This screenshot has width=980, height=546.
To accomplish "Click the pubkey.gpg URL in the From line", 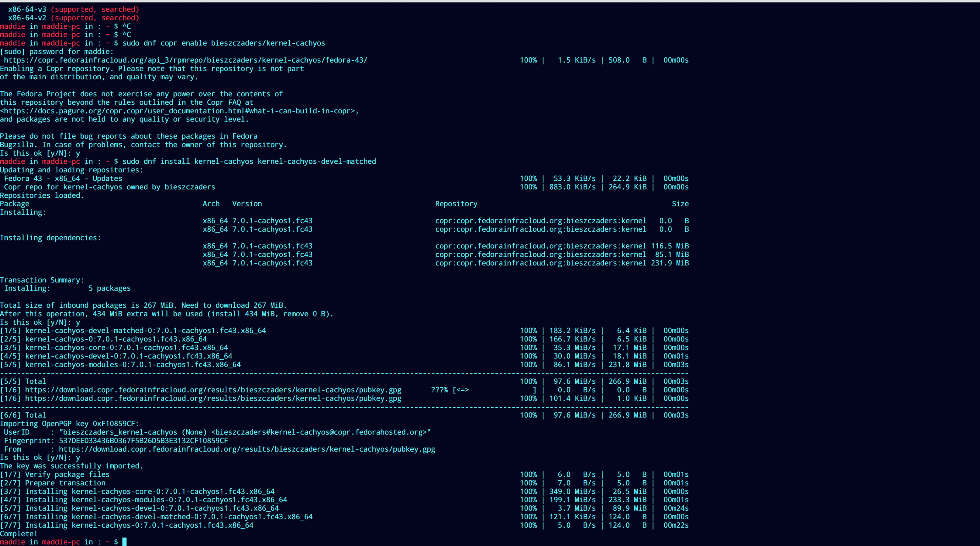I will click(x=247, y=449).
